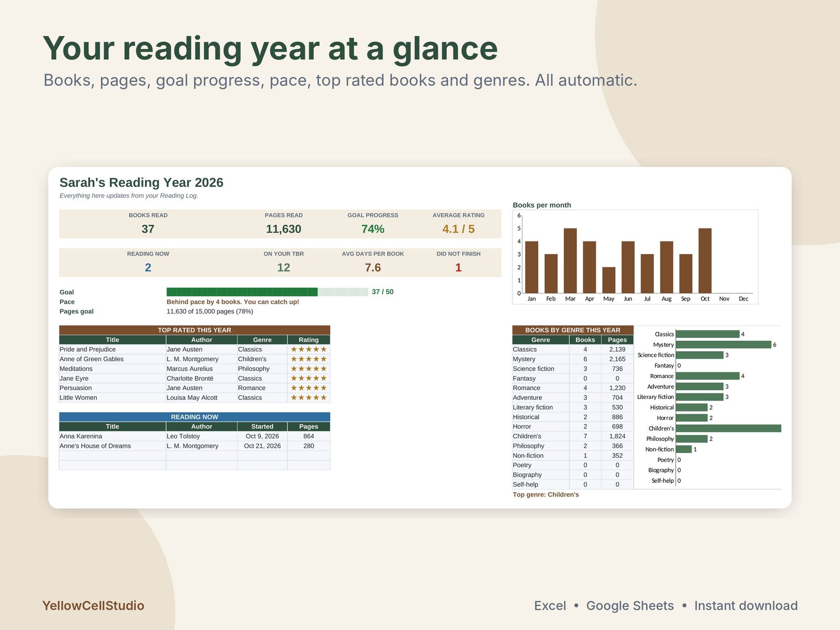This screenshot has width=840, height=630.
Task: Click the Non-fiction pages value 352
Action: coord(617,456)
